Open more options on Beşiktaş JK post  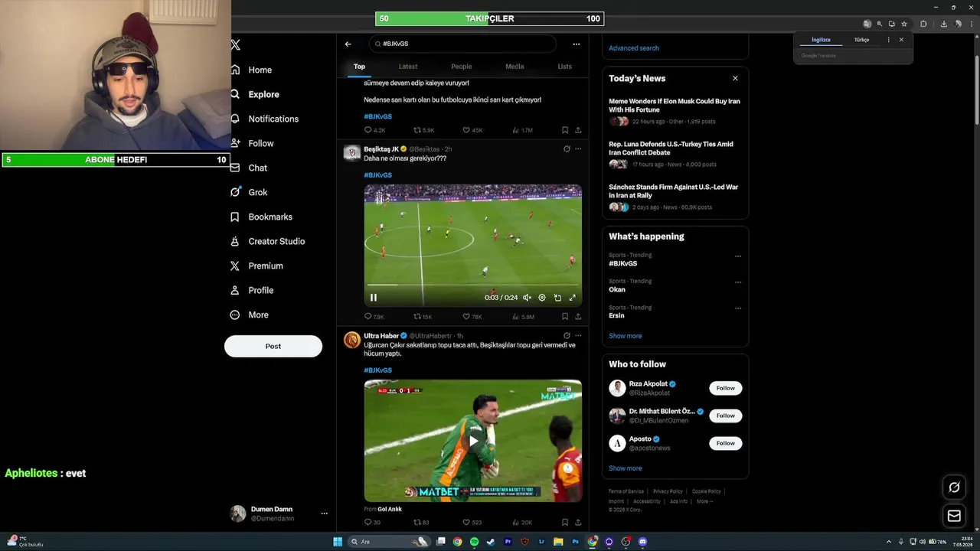pos(578,149)
